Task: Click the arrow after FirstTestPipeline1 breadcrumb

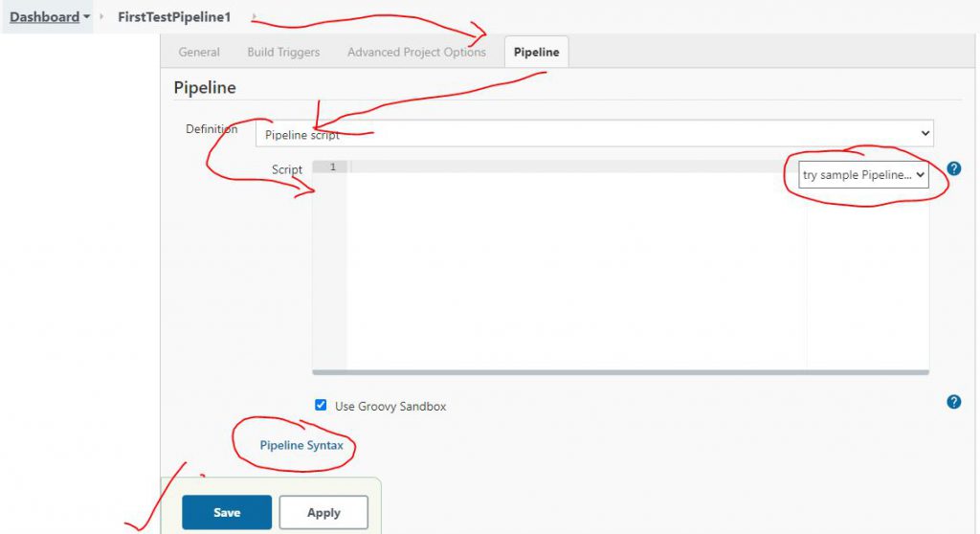Action: point(254,17)
